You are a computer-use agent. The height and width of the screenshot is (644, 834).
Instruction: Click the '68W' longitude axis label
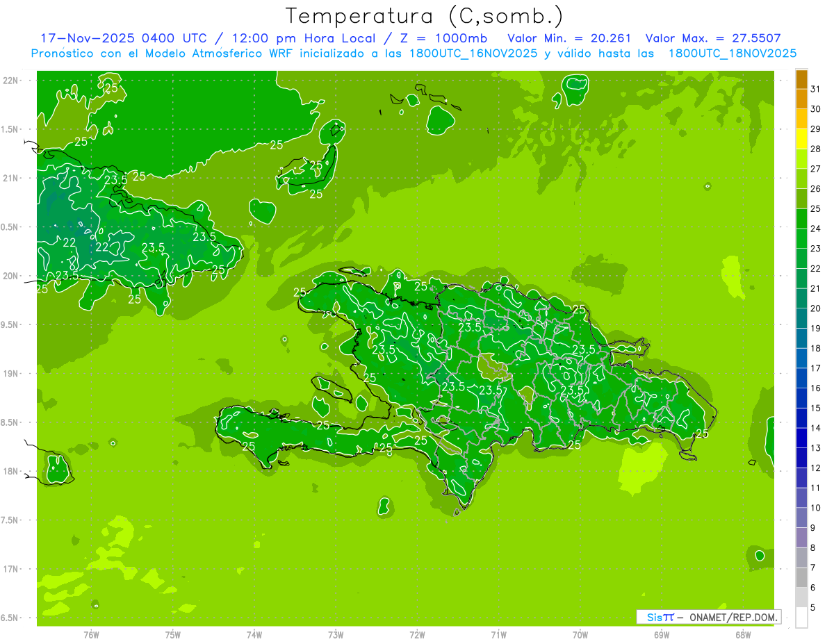coord(743,635)
